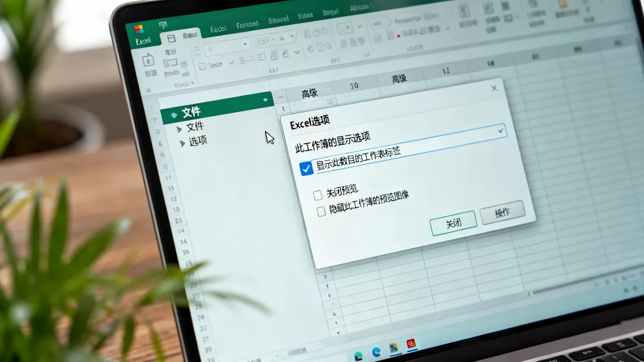Check 隐藏此工作簿的预览图像 option
This screenshot has width=644, height=362.
(321, 212)
